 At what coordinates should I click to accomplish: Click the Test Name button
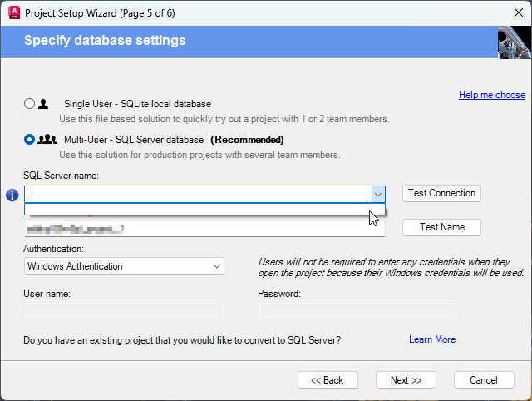pos(441,227)
